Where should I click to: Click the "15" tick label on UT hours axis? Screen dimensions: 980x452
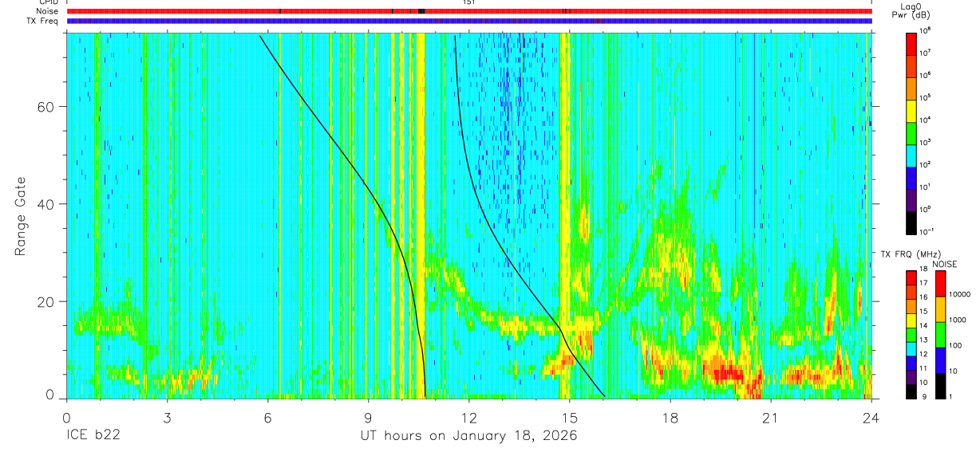[570, 417]
